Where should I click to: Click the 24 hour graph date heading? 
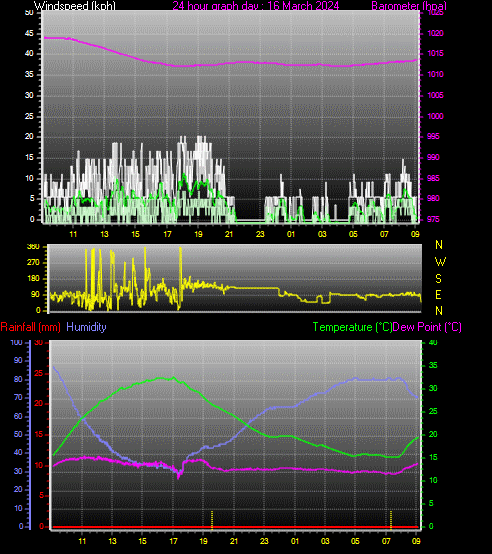(256, 6)
